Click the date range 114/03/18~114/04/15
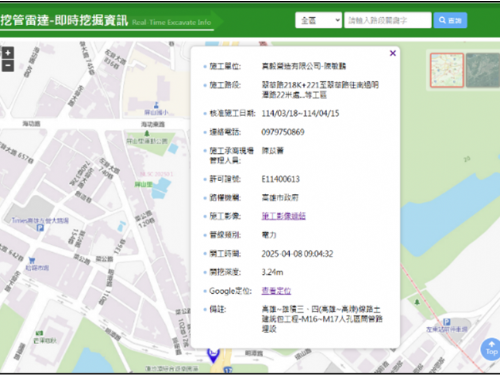The width and height of the screenshot is (500, 375). point(300,113)
